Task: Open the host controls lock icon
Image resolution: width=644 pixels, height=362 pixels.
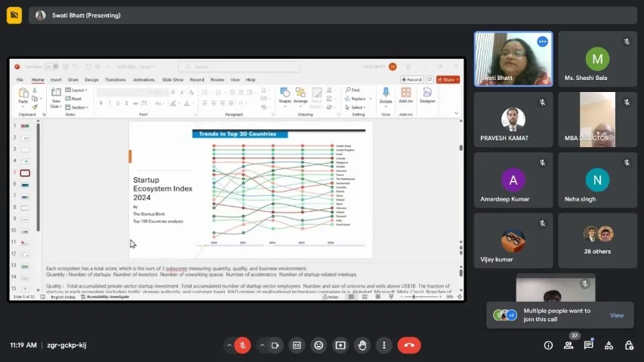Action: (628, 345)
